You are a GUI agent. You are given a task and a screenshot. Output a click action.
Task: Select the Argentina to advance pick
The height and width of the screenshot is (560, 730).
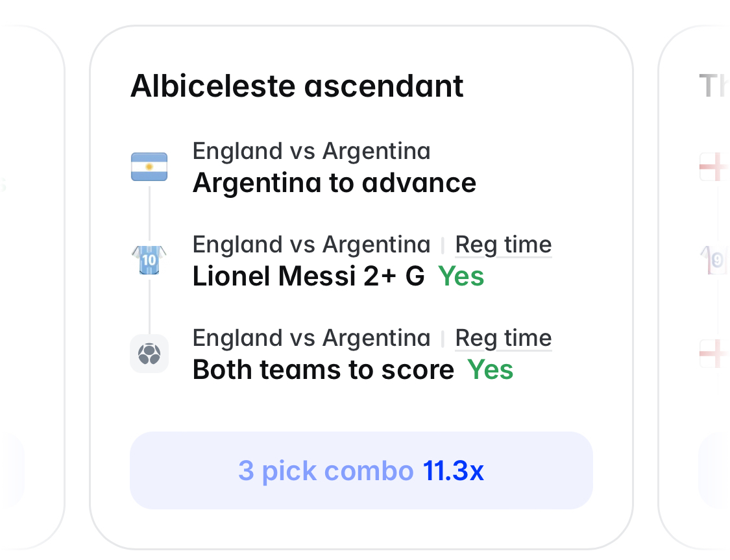click(x=334, y=182)
